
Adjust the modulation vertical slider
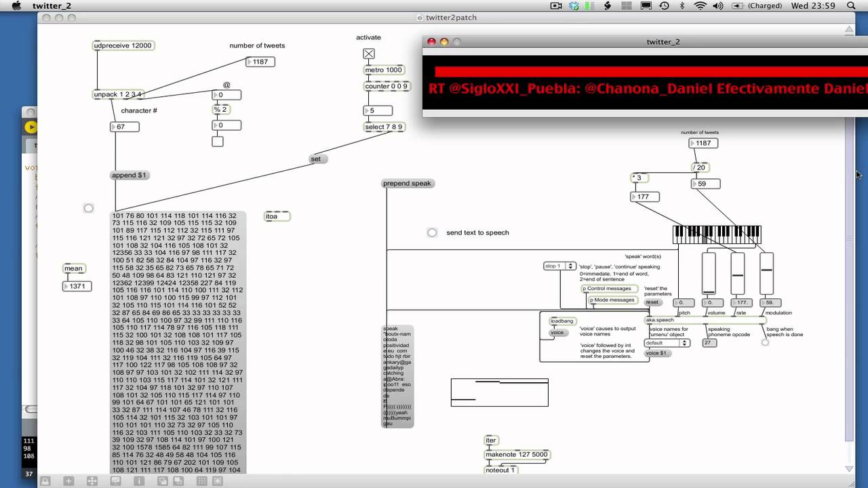click(x=766, y=274)
